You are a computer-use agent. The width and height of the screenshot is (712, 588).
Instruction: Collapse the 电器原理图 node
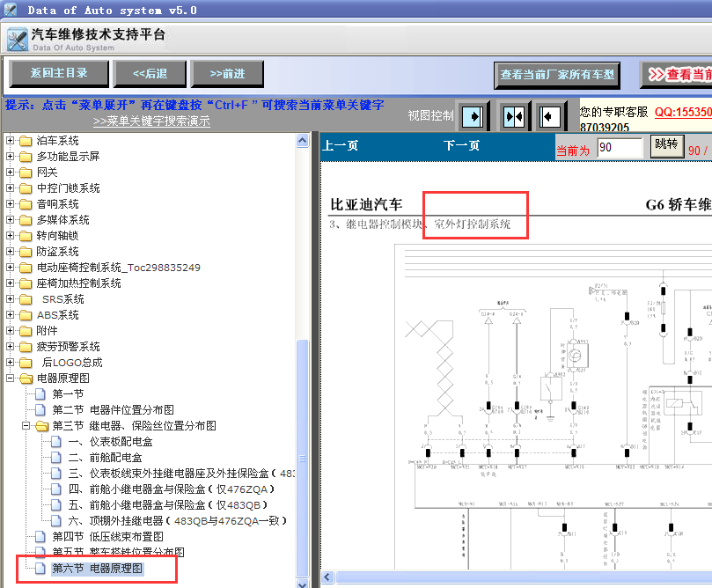(x=10, y=379)
